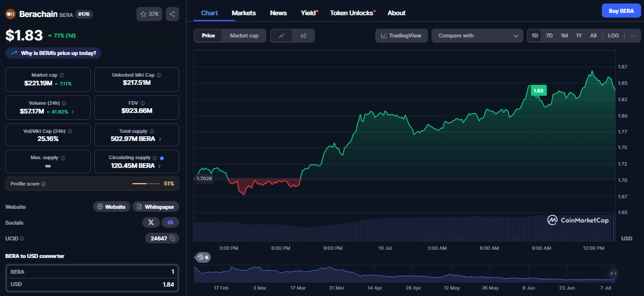Switch to candlestick chart icon
The height and width of the screenshot is (296, 644).
click(303, 36)
